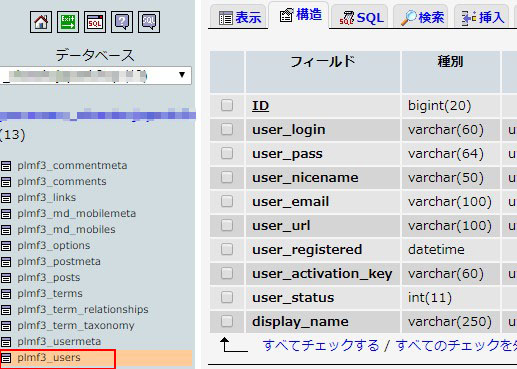
Task: Open the plmf3_comments table
Action: pyautogui.click(x=62, y=182)
